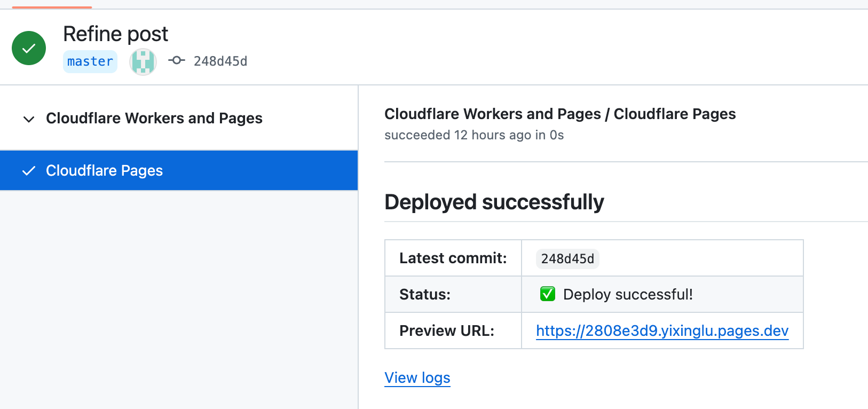Viewport: 868px width, 409px height.
Task: Open the View logs link
Action: click(x=417, y=378)
